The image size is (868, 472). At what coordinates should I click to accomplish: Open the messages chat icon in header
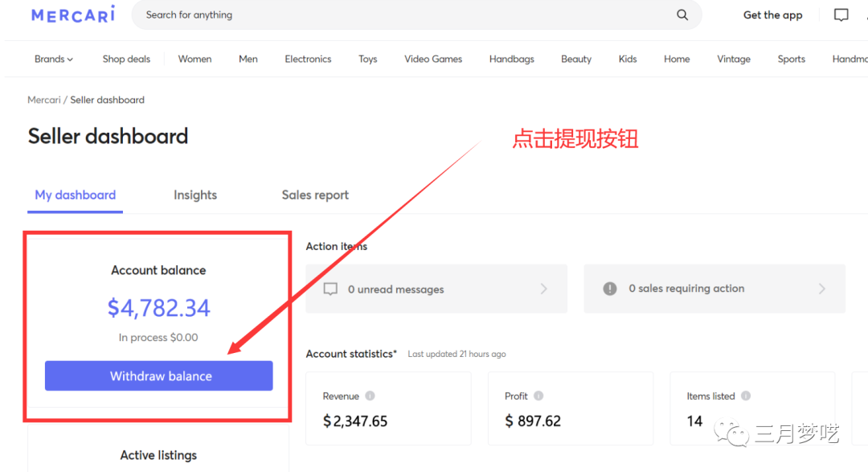841,15
